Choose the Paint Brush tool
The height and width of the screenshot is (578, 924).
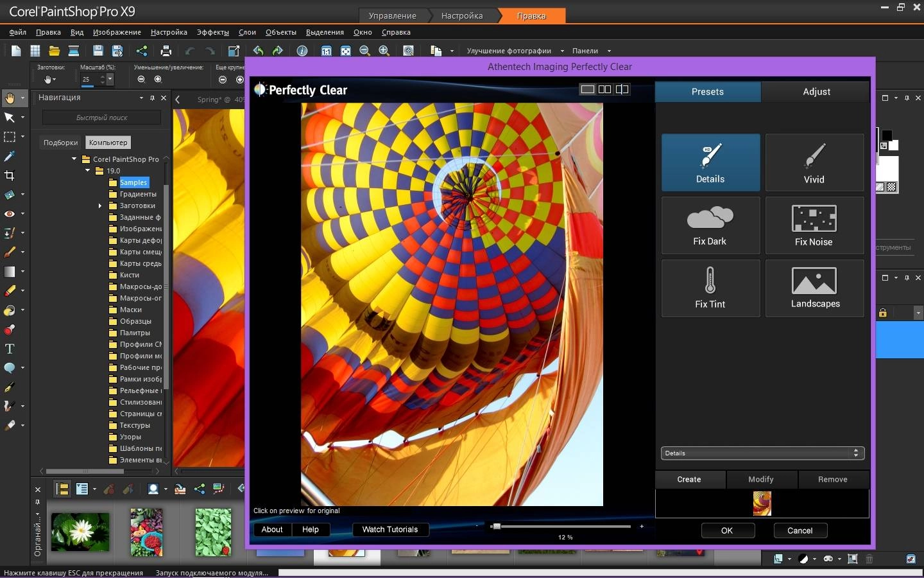tap(10, 252)
